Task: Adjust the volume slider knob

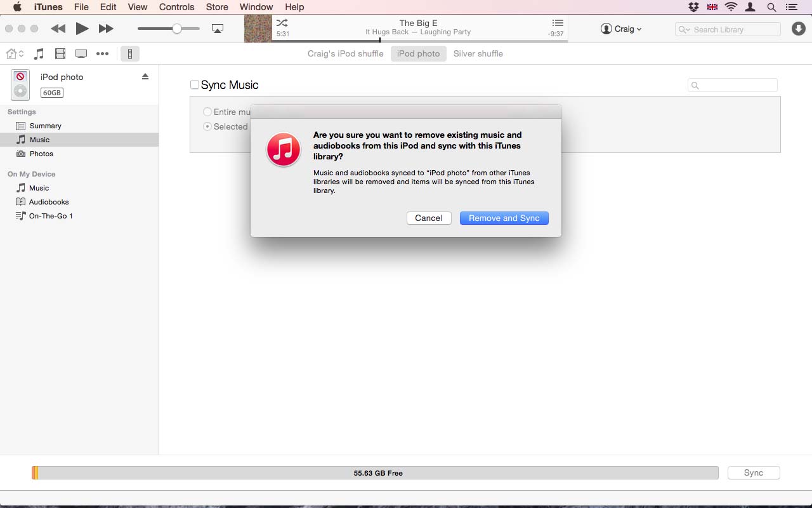Action: pos(177,29)
